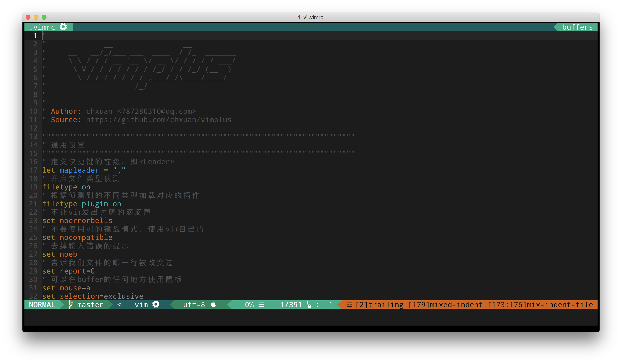The width and height of the screenshot is (622, 364).
Task: Click the [179]mixed-indent warning
Action: 445,305
